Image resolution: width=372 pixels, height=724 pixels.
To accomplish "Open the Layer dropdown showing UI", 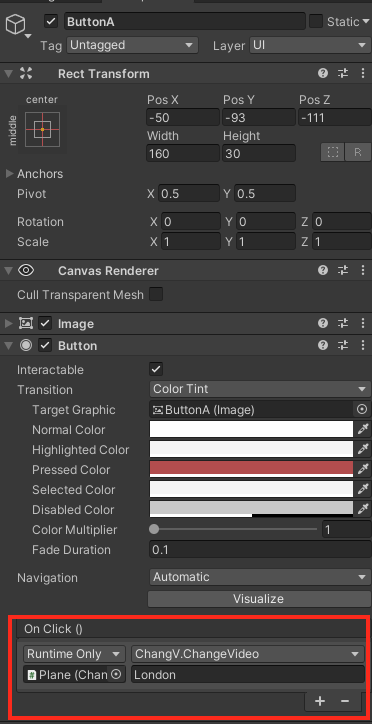I will coord(309,45).
